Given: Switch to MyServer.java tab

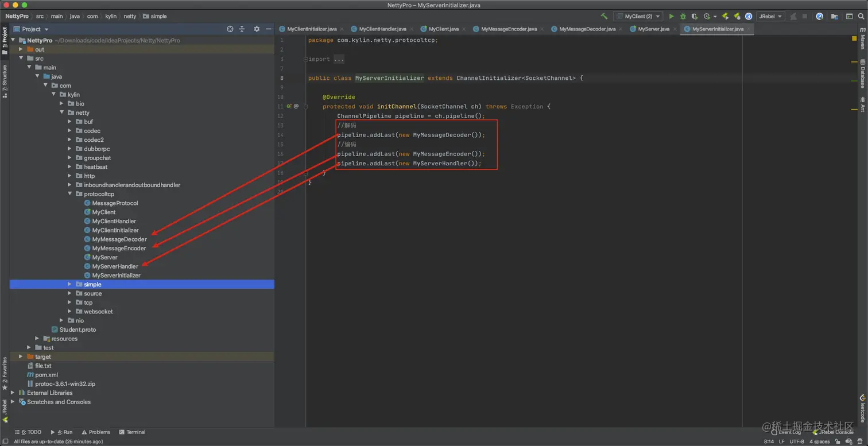Looking at the screenshot, I should 653,29.
